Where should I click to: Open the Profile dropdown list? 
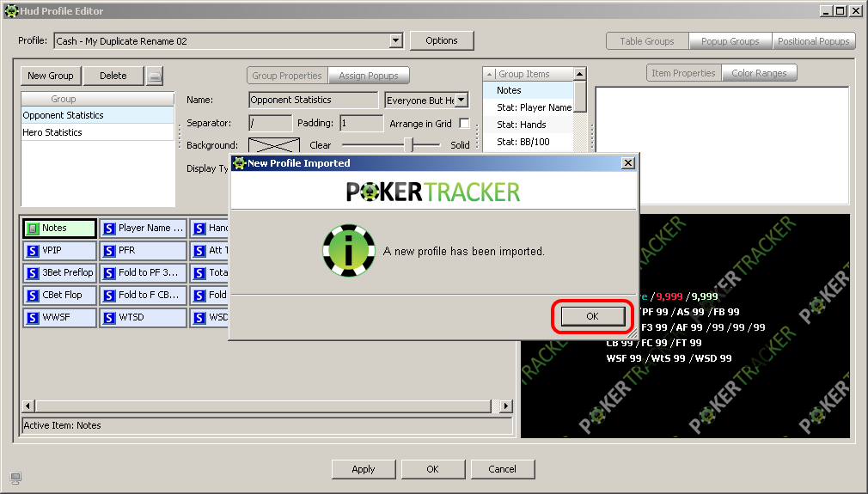(x=395, y=40)
